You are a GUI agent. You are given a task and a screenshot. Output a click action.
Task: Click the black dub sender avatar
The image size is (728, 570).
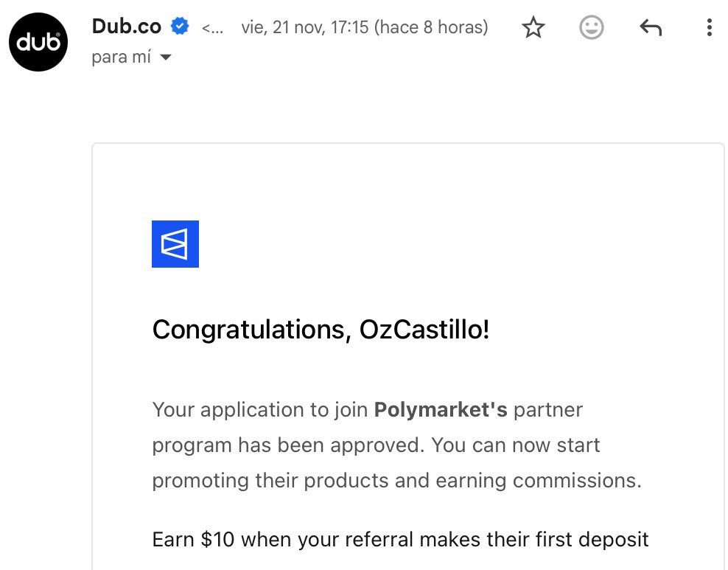38,41
